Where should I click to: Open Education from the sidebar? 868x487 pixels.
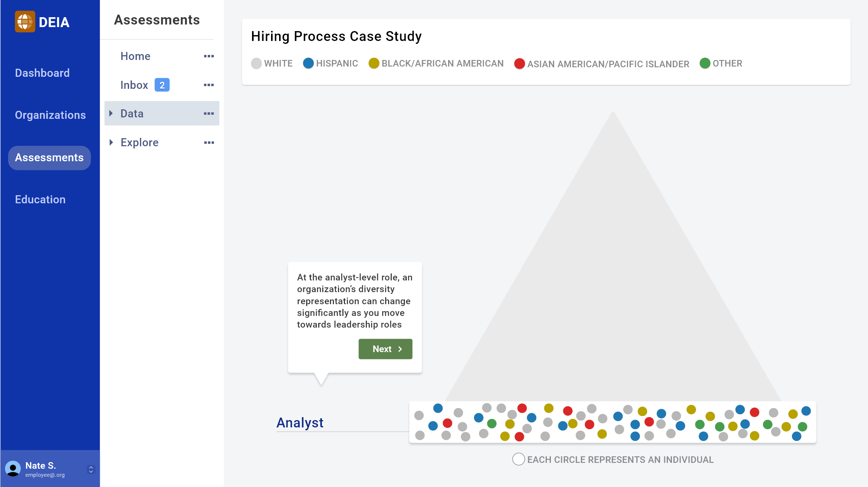click(40, 200)
